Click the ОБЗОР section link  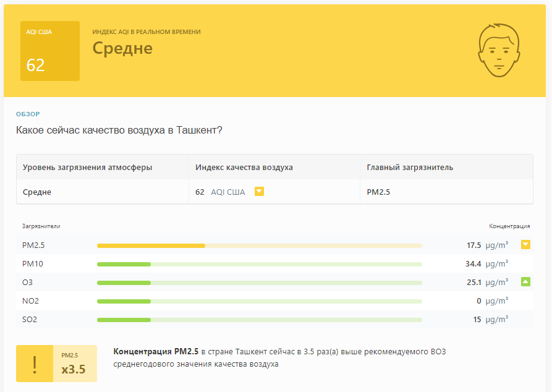point(28,114)
